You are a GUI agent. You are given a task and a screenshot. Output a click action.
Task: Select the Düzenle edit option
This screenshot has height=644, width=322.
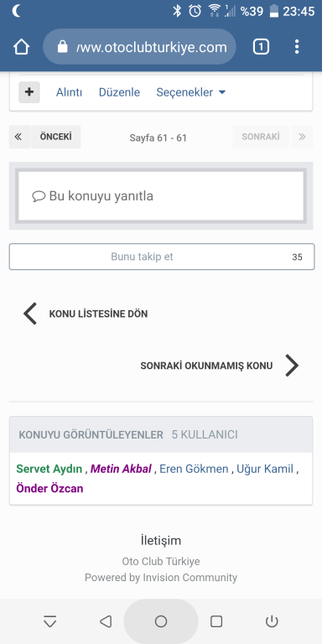(x=119, y=92)
